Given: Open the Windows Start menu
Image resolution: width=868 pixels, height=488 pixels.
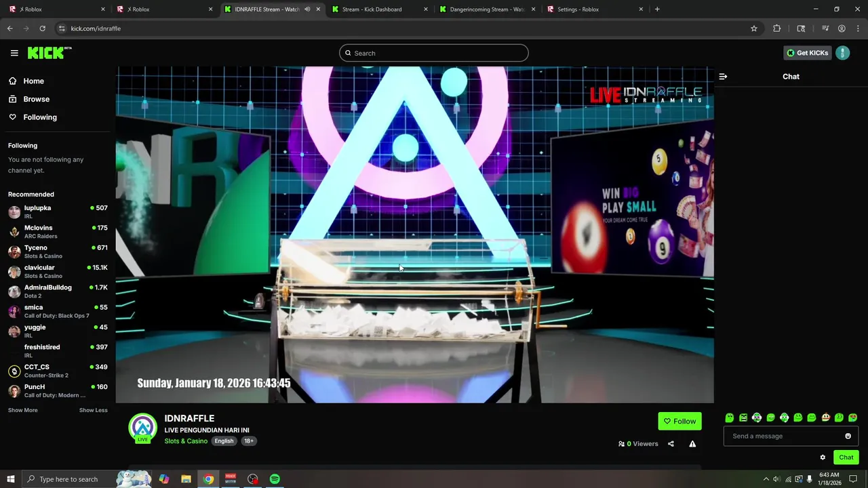Looking at the screenshot, I should [x=10, y=479].
